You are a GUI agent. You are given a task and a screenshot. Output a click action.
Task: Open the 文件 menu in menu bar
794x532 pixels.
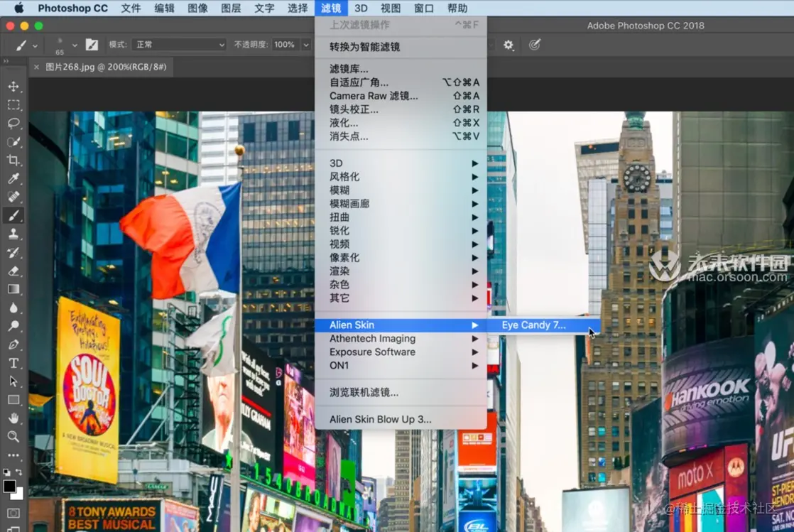click(x=131, y=8)
